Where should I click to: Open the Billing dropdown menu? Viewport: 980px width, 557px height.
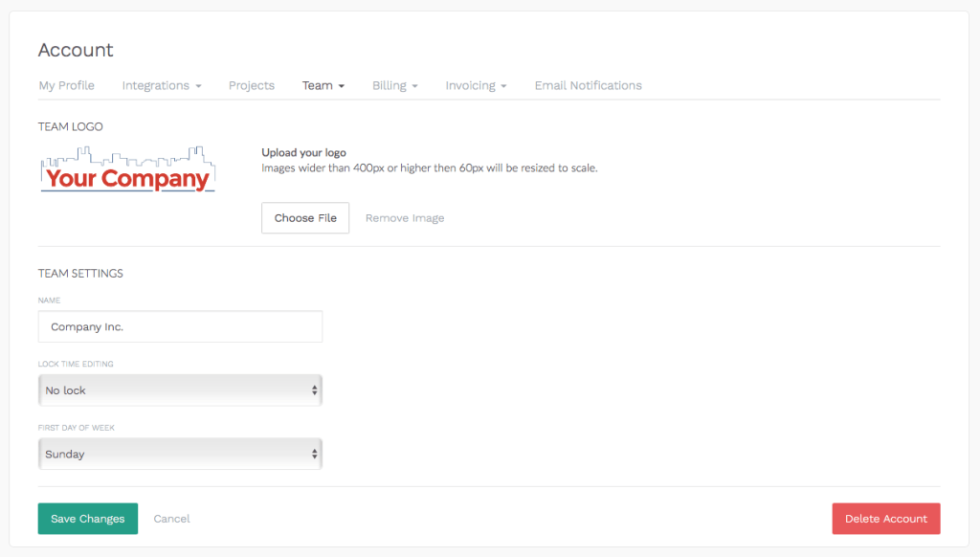pos(394,85)
